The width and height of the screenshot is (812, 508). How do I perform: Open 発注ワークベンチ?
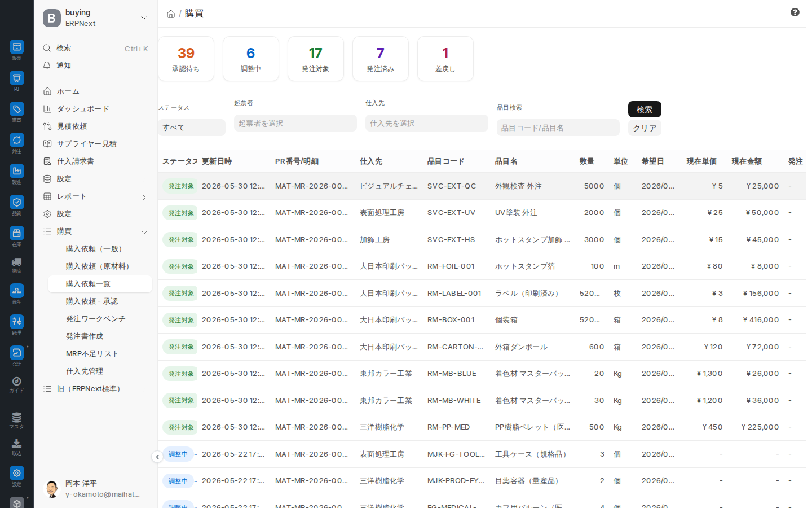click(x=95, y=319)
